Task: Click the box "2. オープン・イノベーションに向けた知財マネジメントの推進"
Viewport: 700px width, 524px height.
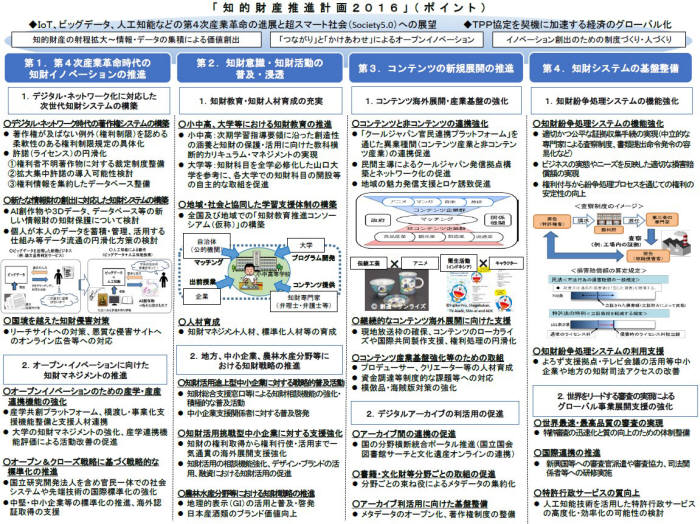Action: (x=85, y=370)
